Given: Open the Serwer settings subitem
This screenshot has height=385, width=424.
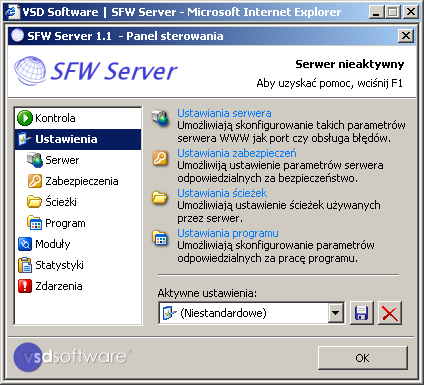Looking at the screenshot, I should [x=62, y=160].
